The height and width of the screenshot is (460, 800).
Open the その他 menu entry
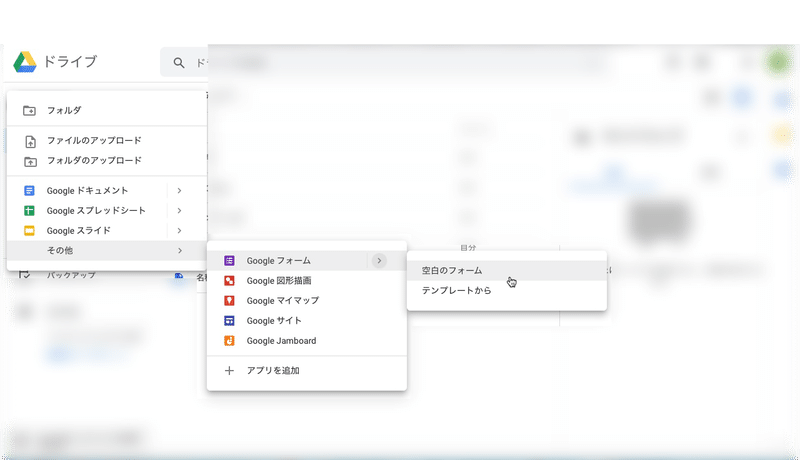[107, 250]
